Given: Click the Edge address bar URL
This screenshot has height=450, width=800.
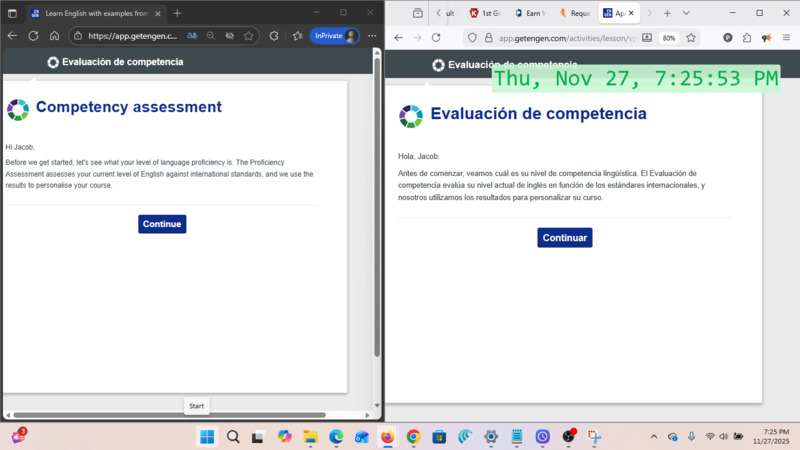Looking at the screenshot, I should click(132, 35).
